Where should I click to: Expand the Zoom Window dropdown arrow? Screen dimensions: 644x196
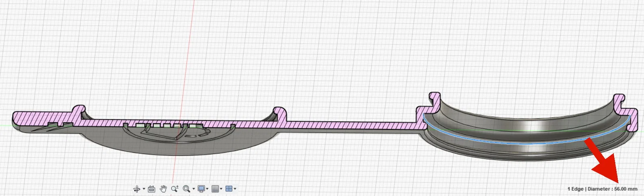point(194,189)
